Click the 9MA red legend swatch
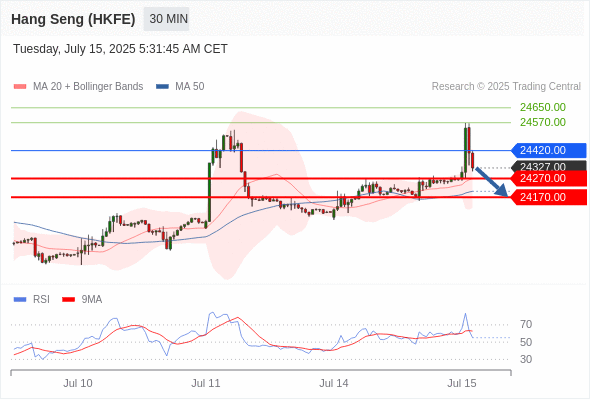 tap(68, 300)
